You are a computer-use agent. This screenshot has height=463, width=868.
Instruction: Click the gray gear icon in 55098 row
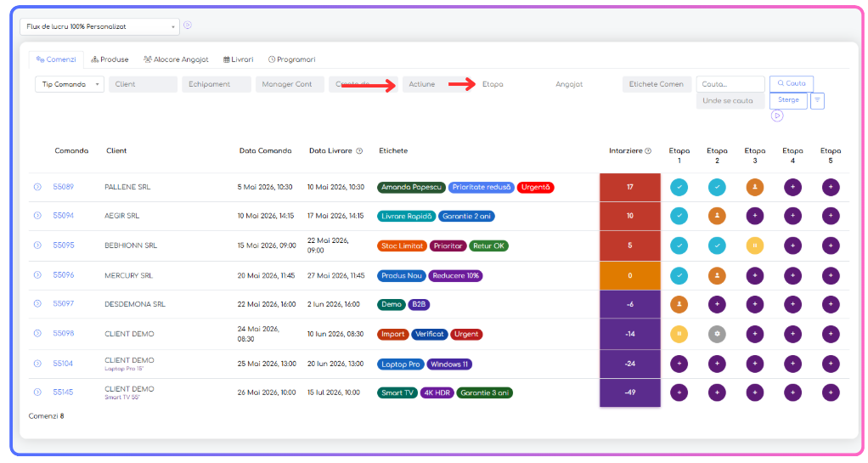tap(717, 334)
